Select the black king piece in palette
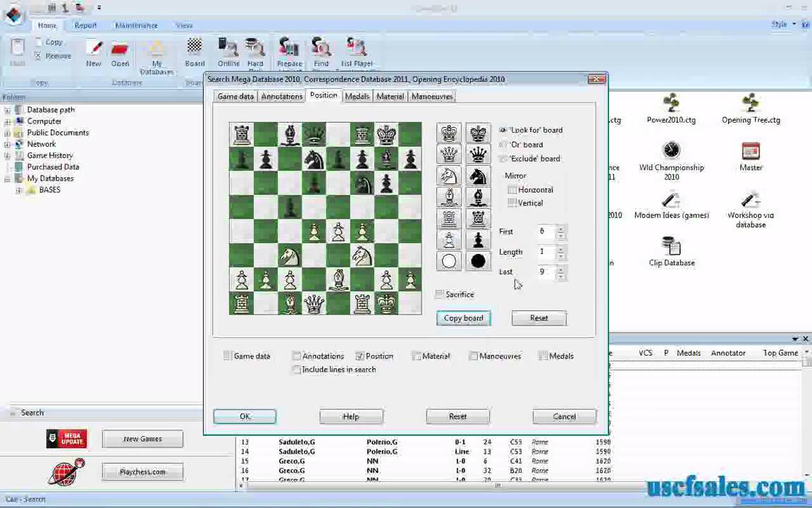Image resolution: width=812 pixels, height=508 pixels. coord(478,133)
